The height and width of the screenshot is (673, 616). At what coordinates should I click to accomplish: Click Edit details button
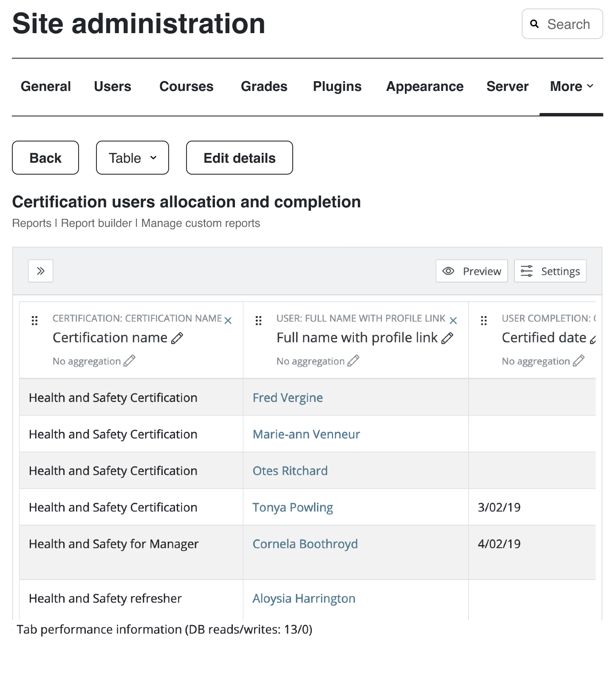240,158
